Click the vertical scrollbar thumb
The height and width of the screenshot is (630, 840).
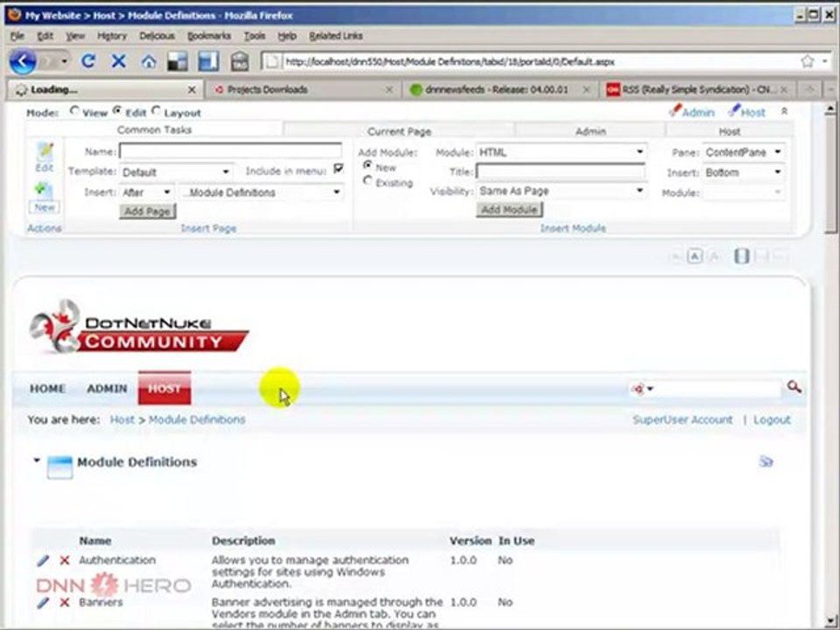[829, 174]
